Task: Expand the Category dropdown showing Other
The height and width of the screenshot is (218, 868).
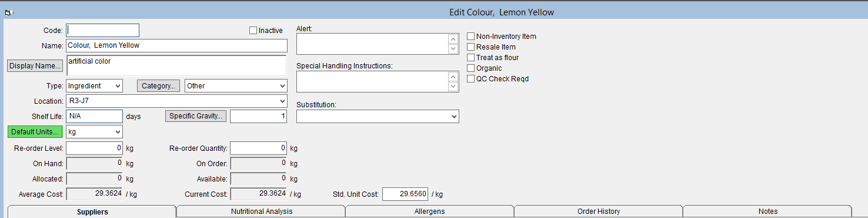Action: click(x=236, y=86)
